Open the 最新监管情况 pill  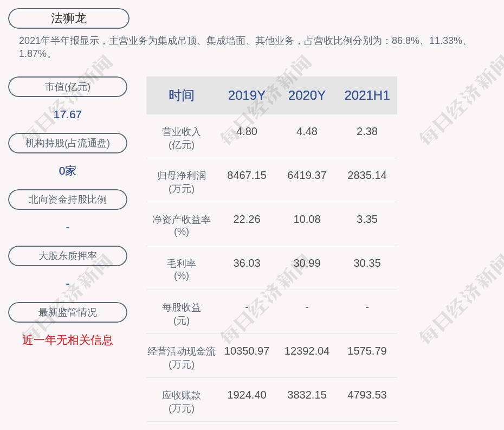68,312
